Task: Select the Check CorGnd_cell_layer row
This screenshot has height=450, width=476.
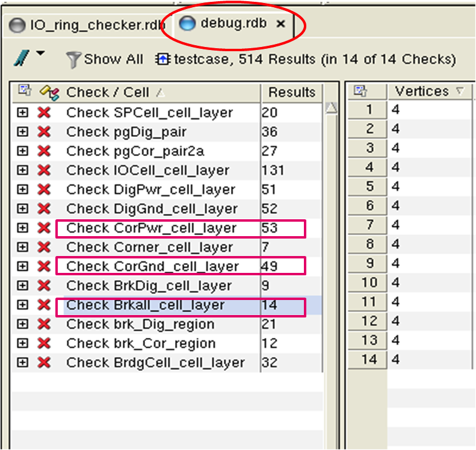Action: point(153,266)
